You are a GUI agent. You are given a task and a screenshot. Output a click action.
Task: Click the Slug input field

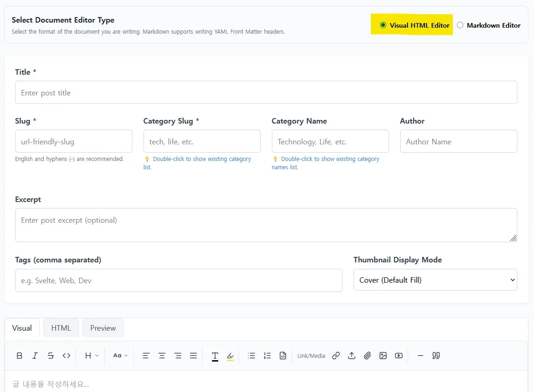(73, 141)
